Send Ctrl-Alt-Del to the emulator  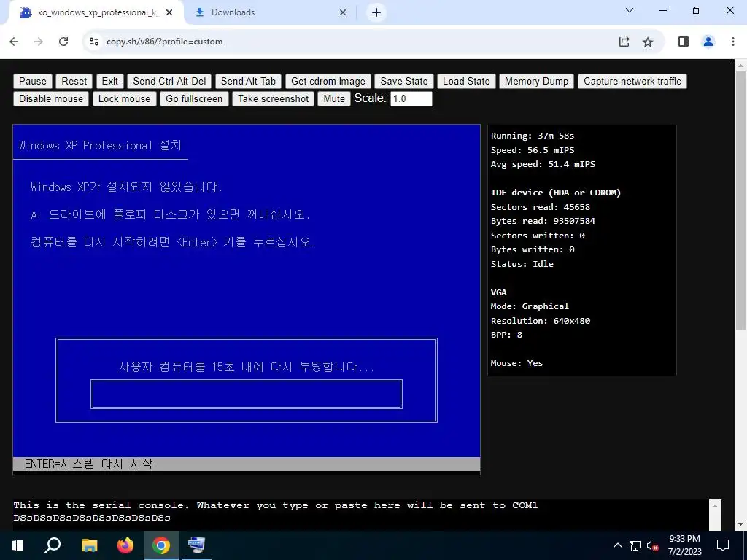pos(169,82)
